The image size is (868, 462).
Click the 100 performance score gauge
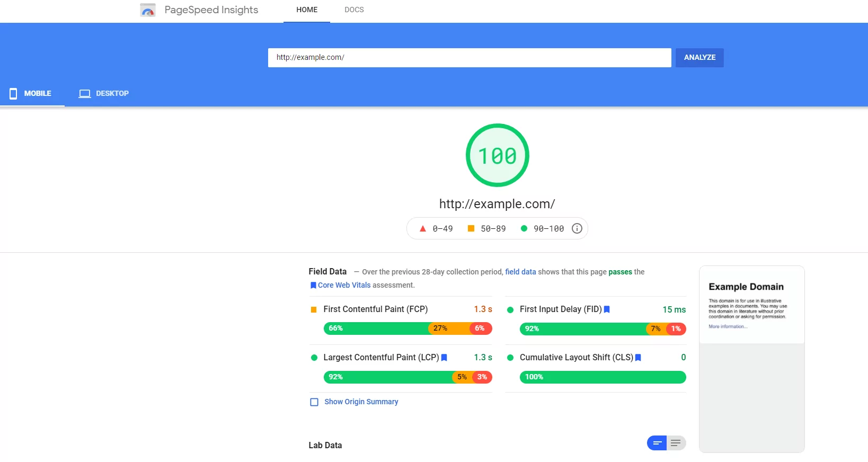[x=498, y=155]
